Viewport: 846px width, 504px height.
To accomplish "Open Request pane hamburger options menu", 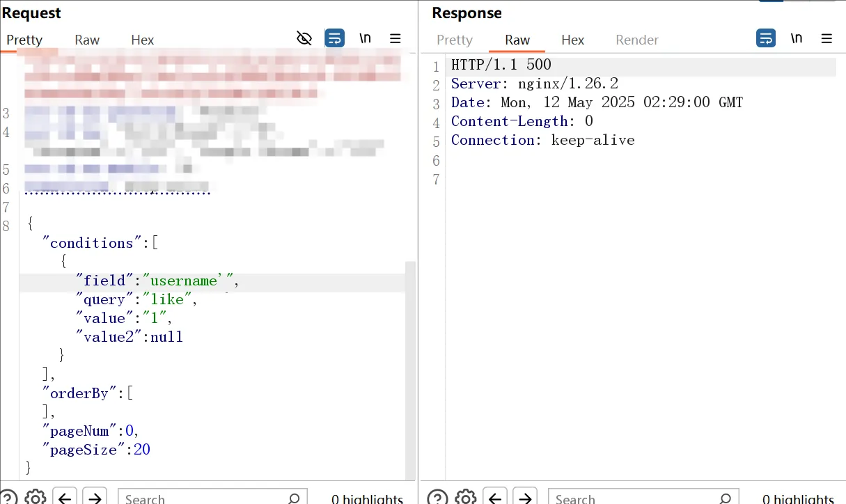I will [395, 38].
